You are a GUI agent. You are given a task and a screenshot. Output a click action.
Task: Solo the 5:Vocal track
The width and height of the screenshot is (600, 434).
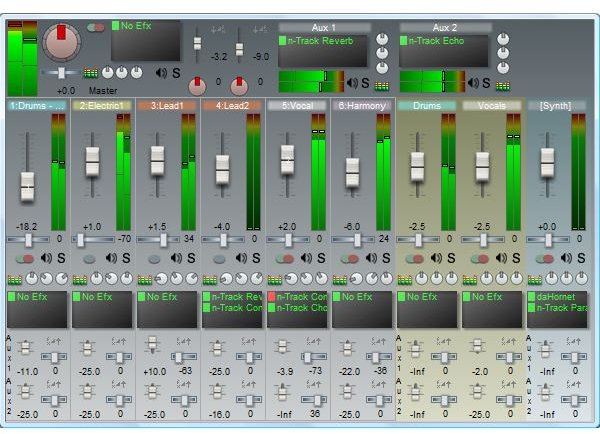pos(321,258)
